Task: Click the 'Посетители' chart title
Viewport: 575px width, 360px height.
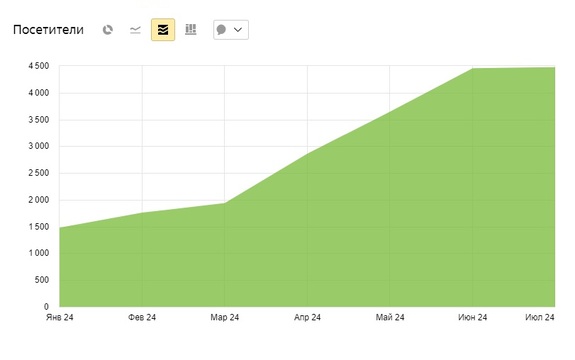Action: coord(48,30)
